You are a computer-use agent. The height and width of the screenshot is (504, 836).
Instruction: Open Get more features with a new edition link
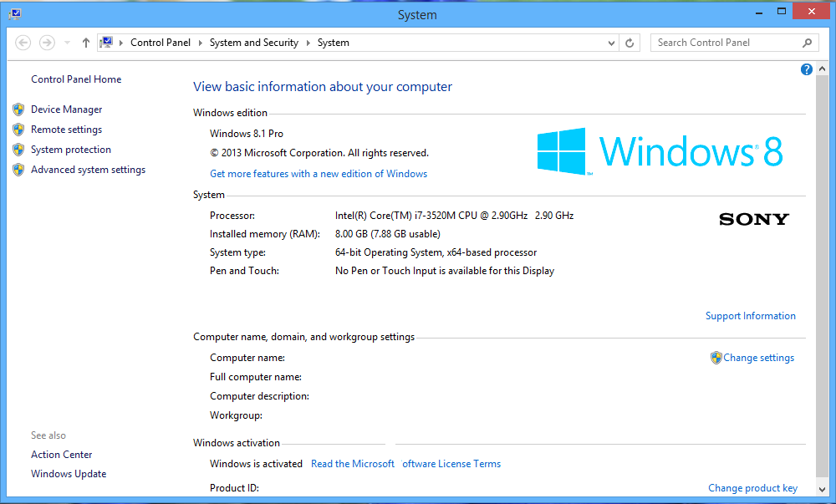(319, 174)
